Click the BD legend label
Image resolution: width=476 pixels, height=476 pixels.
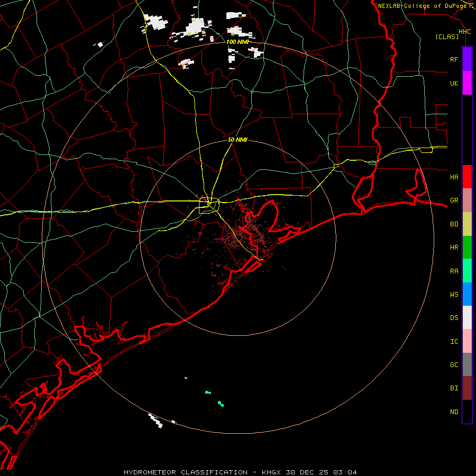click(454, 224)
